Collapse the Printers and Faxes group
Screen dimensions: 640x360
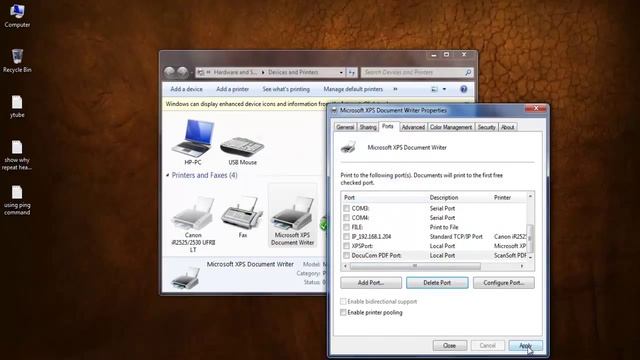(x=167, y=175)
